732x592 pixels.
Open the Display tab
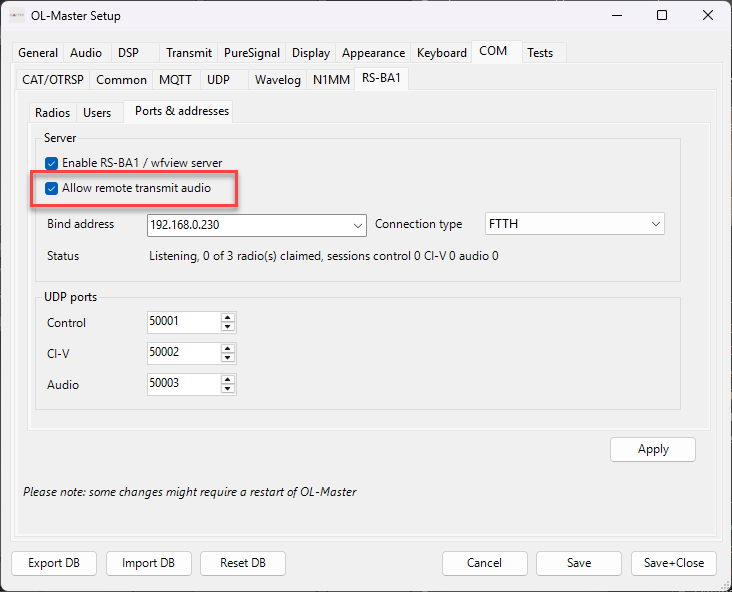311,53
